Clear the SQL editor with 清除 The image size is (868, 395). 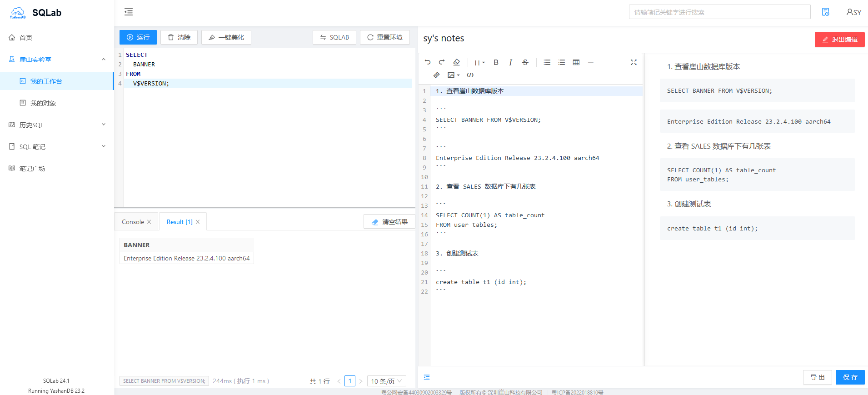coord(179,37)
